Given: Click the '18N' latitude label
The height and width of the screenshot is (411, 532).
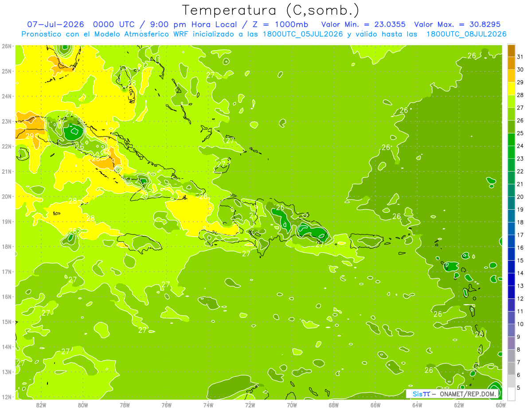Looking at the screenshot, I should pyautogui.click(x=7, y=247).
